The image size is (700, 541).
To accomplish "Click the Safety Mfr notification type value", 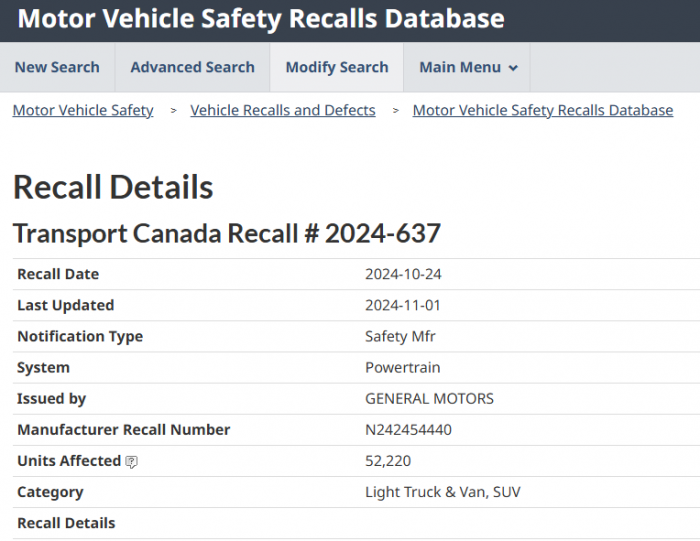I will 400,336.
